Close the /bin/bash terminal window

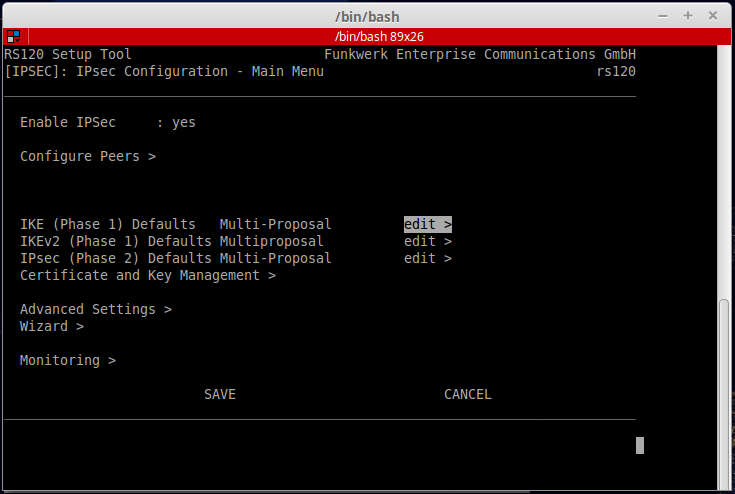click(712, 16)
